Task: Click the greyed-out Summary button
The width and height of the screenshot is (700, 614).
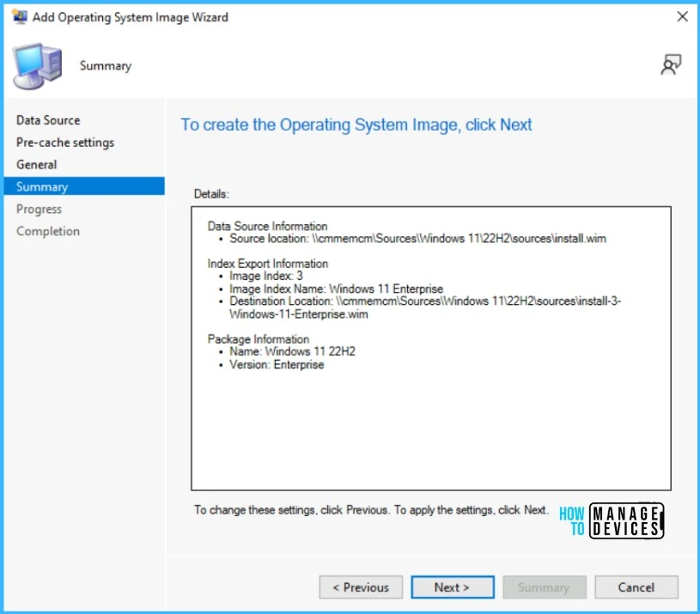Action: click(545, 587)
